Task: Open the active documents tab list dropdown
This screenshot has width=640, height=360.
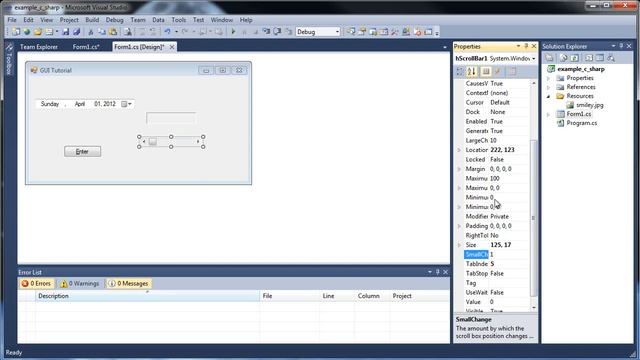Action: (445, 47)
